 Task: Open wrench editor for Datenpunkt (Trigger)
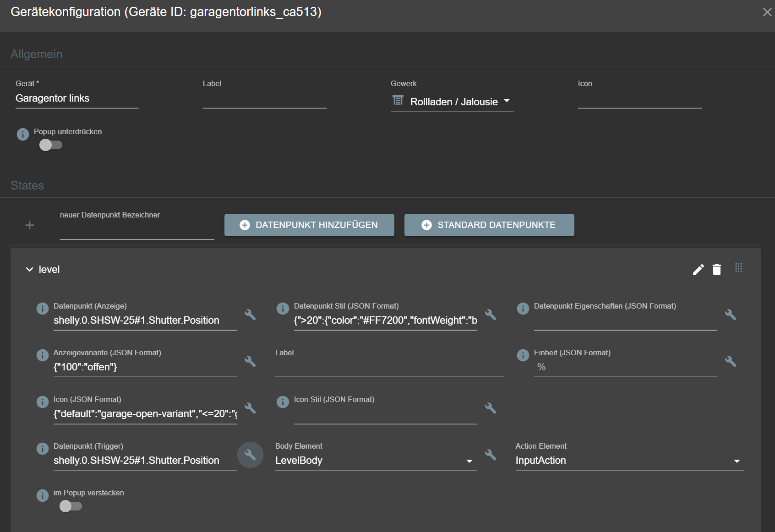250,455
